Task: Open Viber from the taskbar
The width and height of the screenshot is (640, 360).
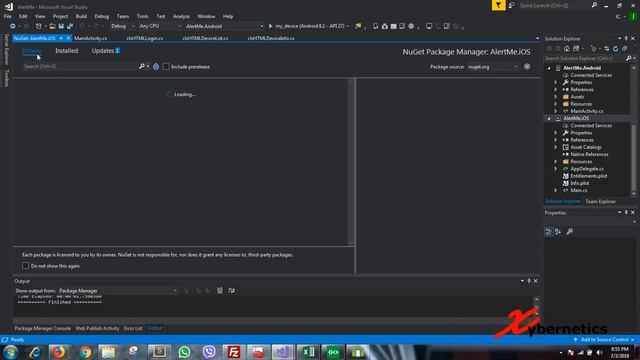Action: click(209, 352)
